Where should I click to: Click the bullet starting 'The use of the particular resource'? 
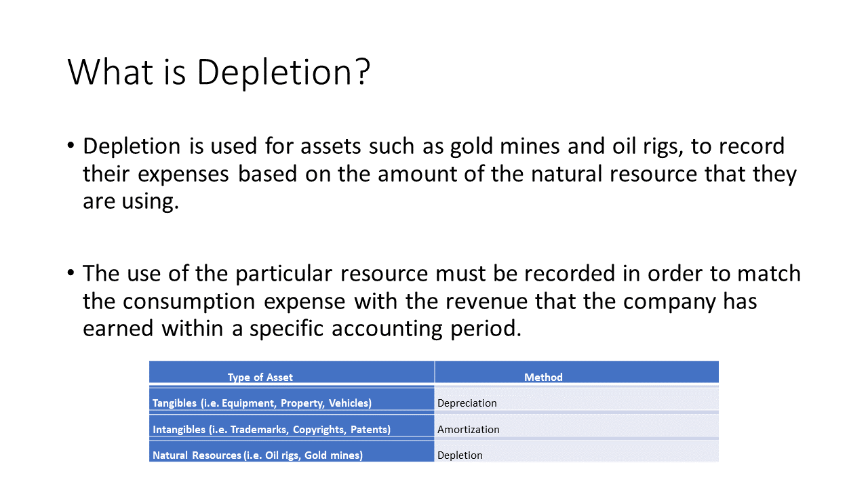(x=434, y=301)
